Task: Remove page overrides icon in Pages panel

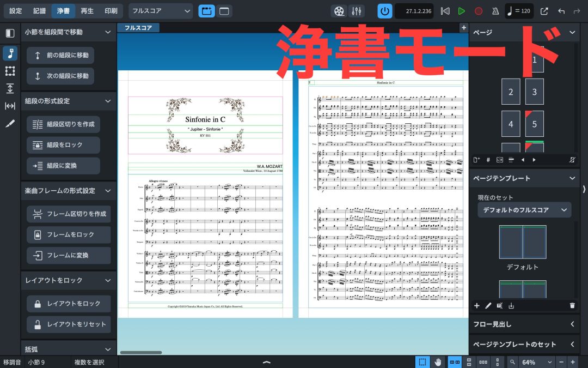Action: 572,160
